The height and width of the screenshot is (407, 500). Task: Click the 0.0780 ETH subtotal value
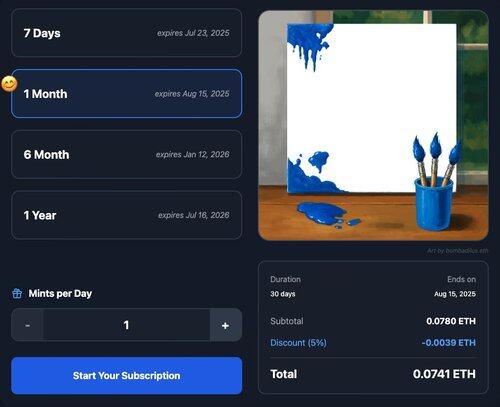pos(451,321)
